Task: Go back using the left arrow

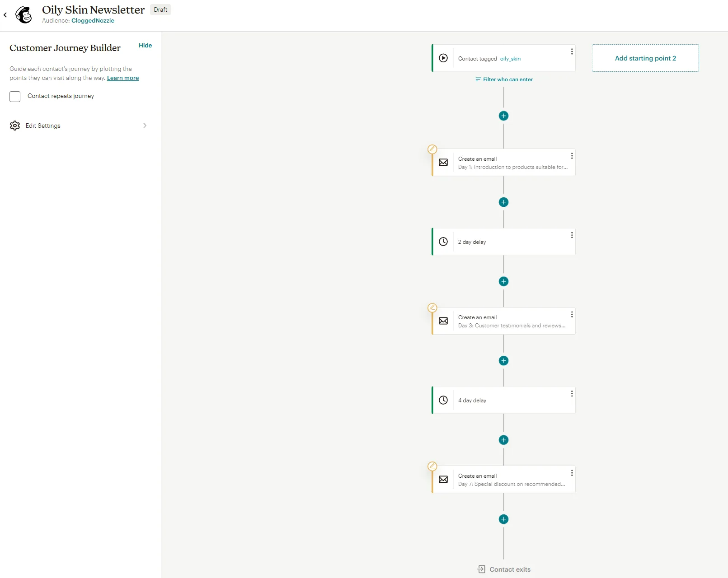Action: tap(5, 15)
